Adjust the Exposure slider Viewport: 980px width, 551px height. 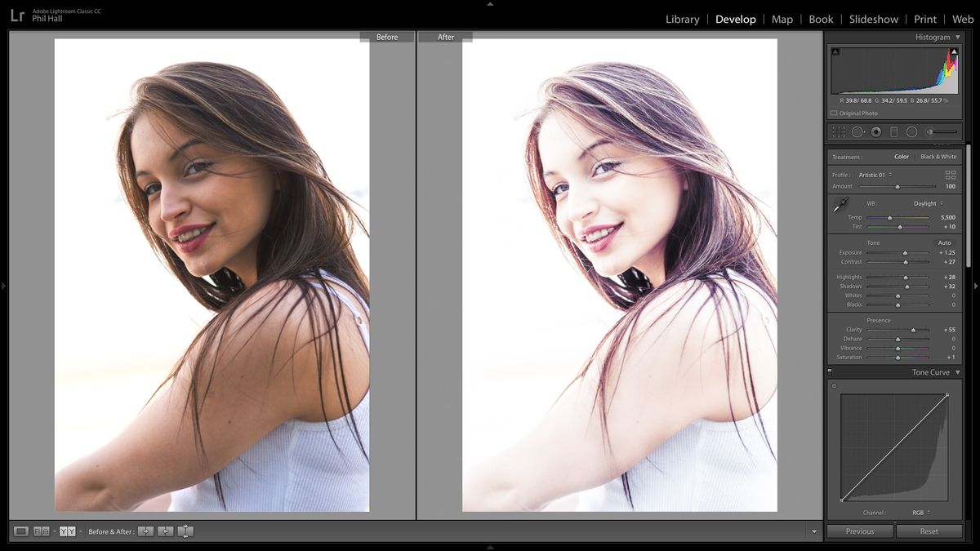[x=906, y=252]
